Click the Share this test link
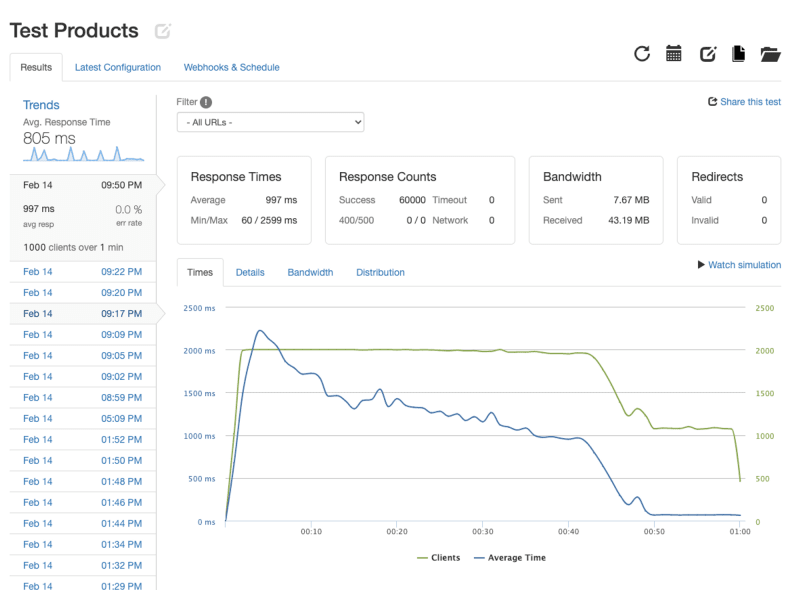Viewport: 800px width, 590px height. (744, 102)
